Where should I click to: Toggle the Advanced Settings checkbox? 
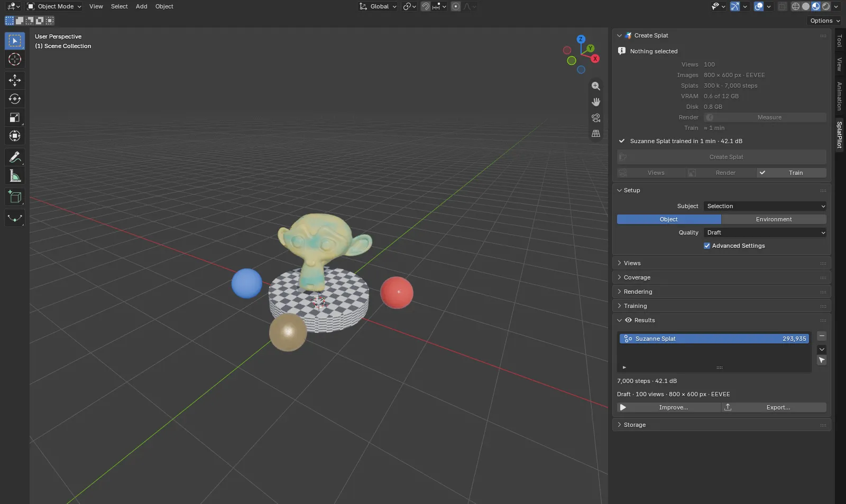pyautogui.click(x=707, y=246)
